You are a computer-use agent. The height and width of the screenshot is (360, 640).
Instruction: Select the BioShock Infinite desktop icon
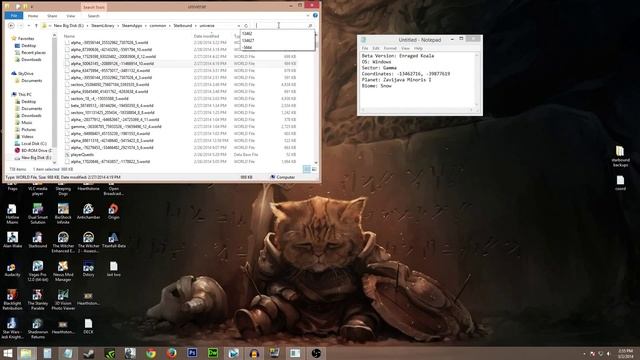(x=63, y=213)
